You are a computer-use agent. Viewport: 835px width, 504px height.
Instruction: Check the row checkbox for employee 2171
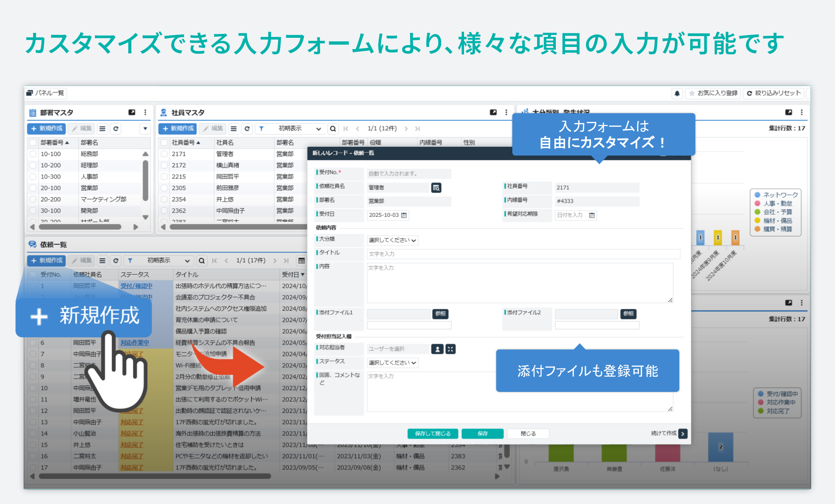tap(164, 153)
